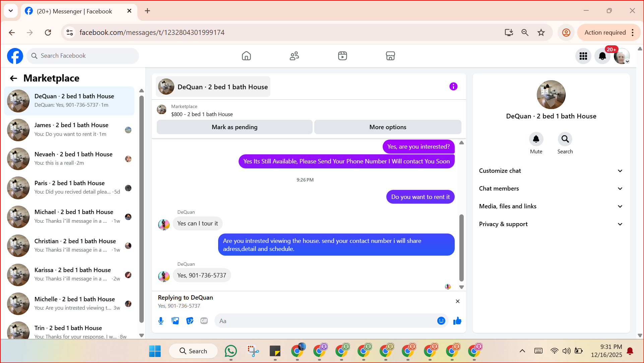
Task: Go back from Marketplace chat list
Action: coord(13,78)
